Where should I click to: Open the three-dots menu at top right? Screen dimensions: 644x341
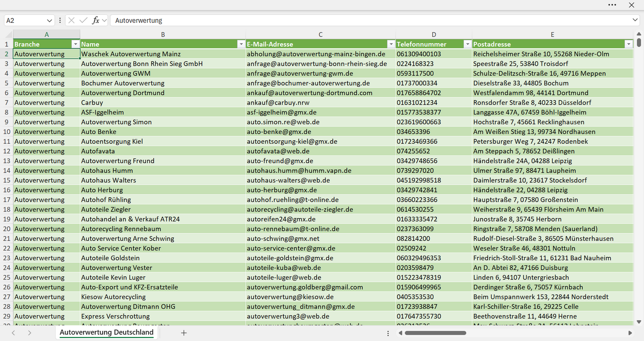pyautogui.click(x=612, y=5)
